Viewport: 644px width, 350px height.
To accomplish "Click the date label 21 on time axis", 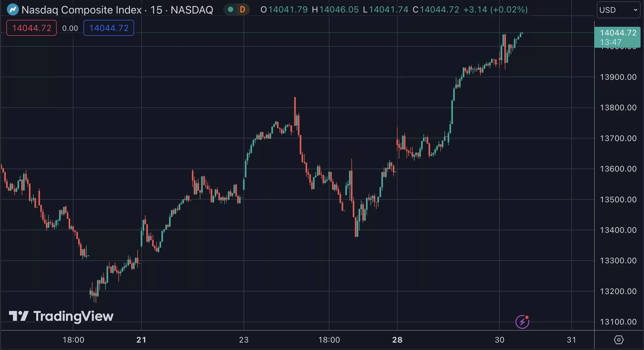I will [141, 340].
